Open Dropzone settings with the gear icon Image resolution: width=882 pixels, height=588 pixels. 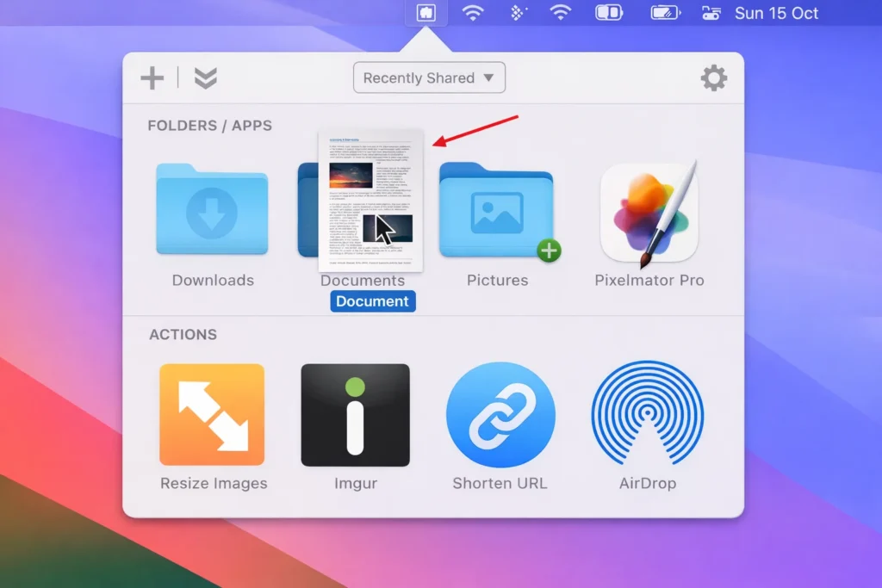tap(713, 78)
